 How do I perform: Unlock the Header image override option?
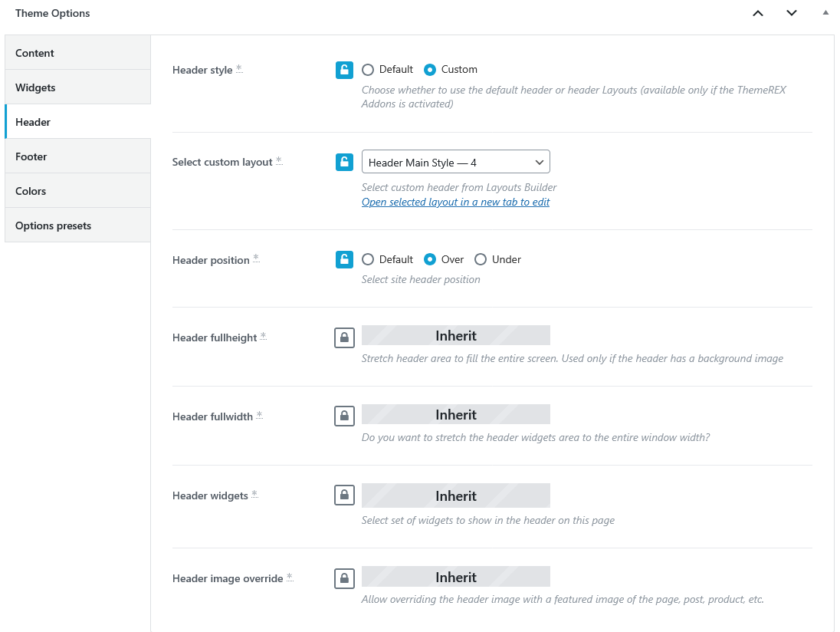point(344,578)
